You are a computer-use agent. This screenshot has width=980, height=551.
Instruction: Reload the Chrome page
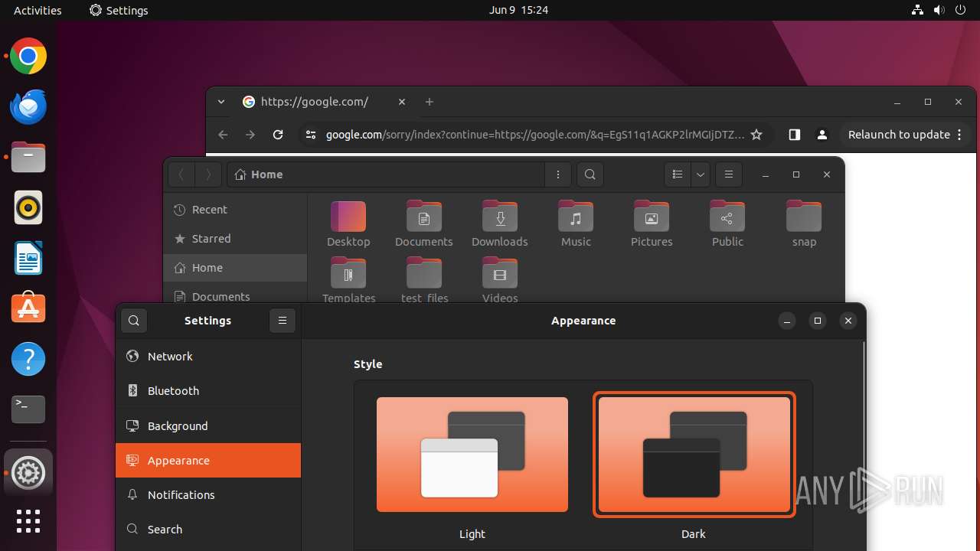coord(278,135)
